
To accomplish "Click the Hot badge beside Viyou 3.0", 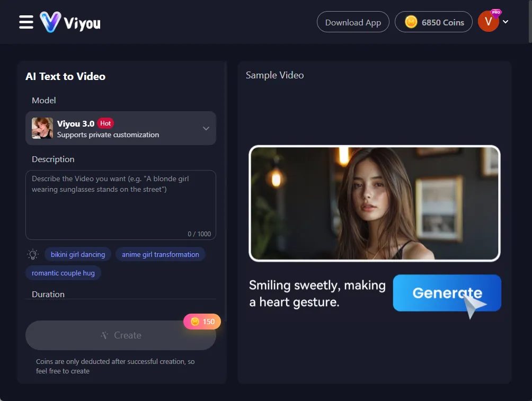I will (105, 123).
